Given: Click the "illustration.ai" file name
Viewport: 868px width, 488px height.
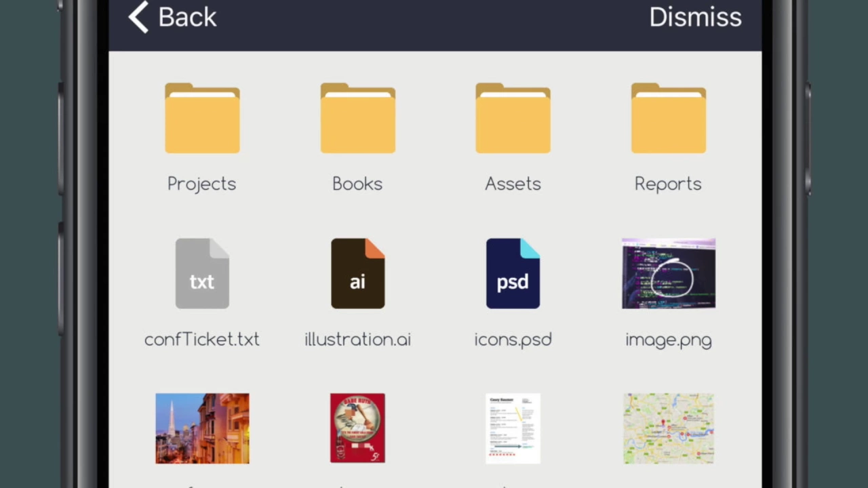Looking at the screenshot, I should (x=357, y=339).
